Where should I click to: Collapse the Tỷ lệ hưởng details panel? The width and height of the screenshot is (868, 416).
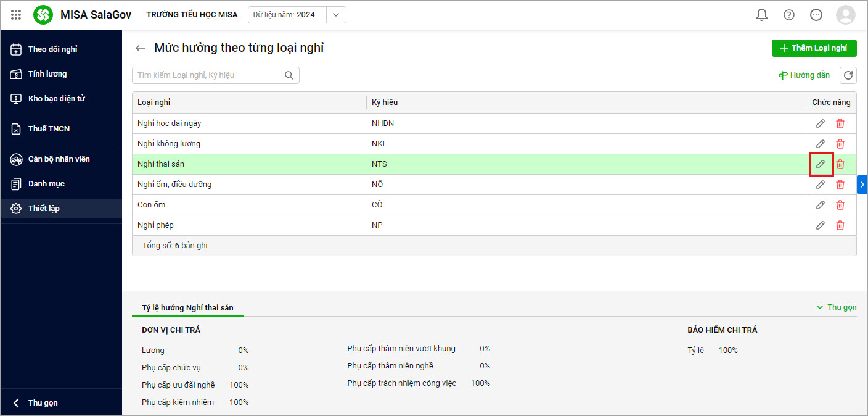(837, 307)
